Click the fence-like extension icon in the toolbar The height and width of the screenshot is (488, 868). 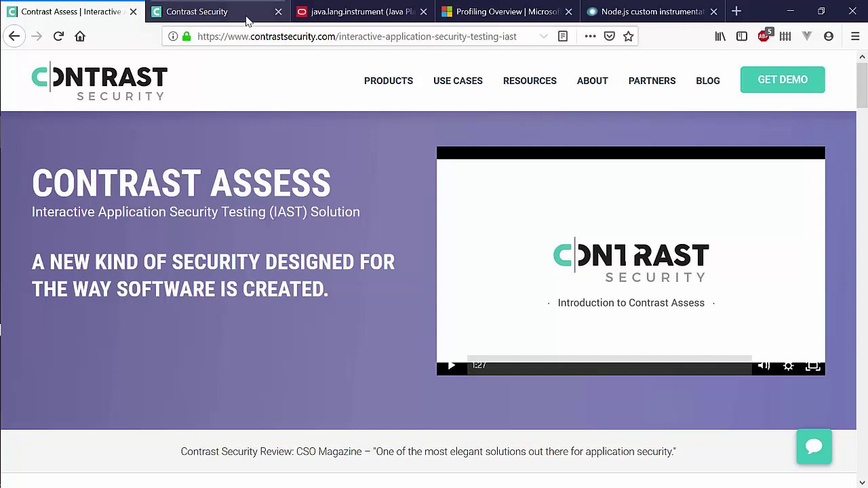(785, 37)
